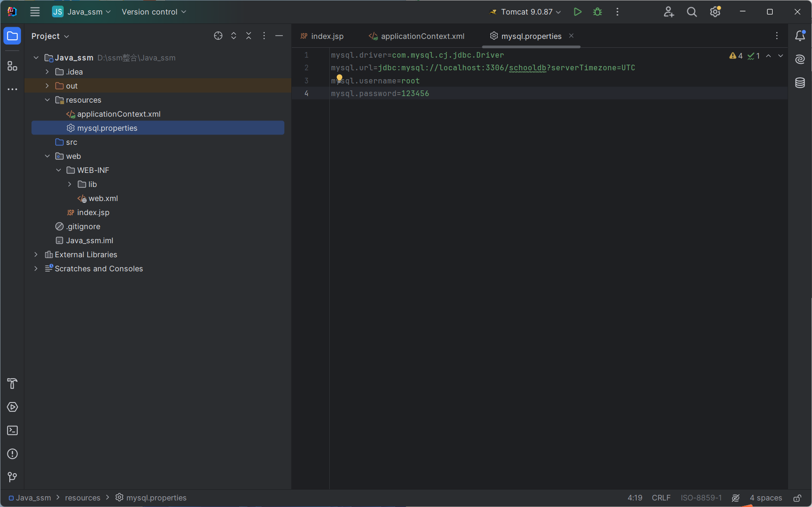The image size is (812, 507).
Task: Toggle the read-only lock in status bar
Action: click(x=797, y=498)
